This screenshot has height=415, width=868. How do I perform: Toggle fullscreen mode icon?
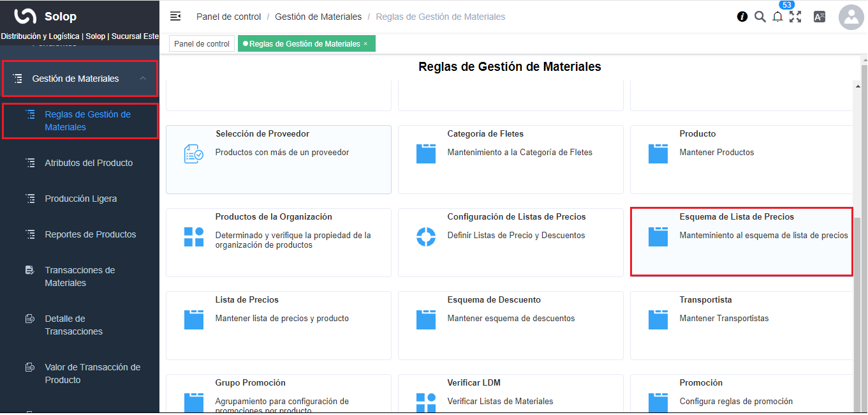click(x=795, y=17)
